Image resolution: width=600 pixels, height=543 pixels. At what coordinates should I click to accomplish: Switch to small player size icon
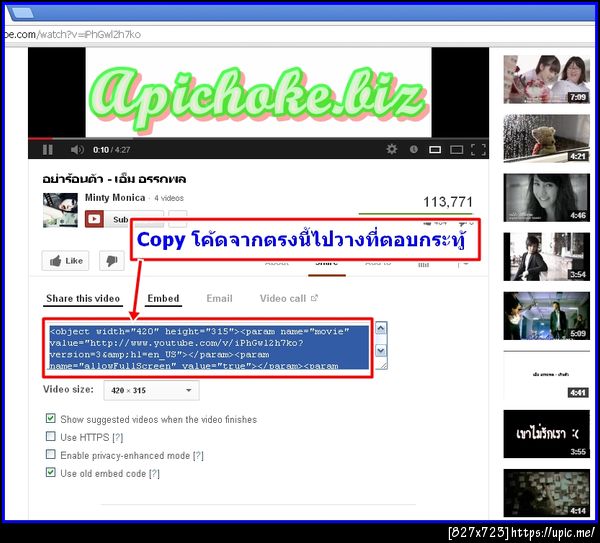(x=435, y=150)
